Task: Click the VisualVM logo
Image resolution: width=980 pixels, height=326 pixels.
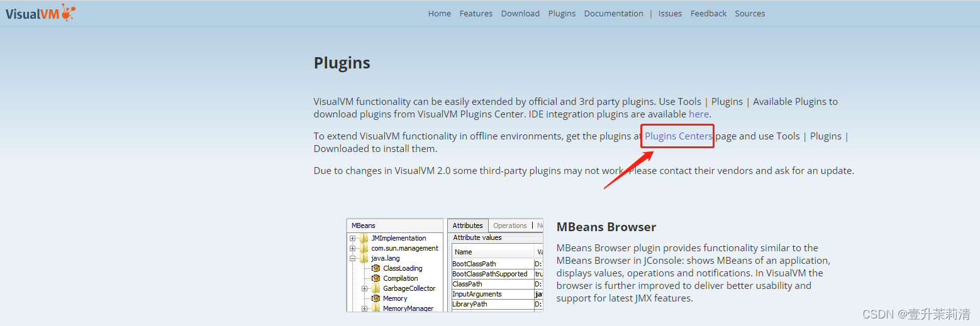Action: tap(40, 13)
